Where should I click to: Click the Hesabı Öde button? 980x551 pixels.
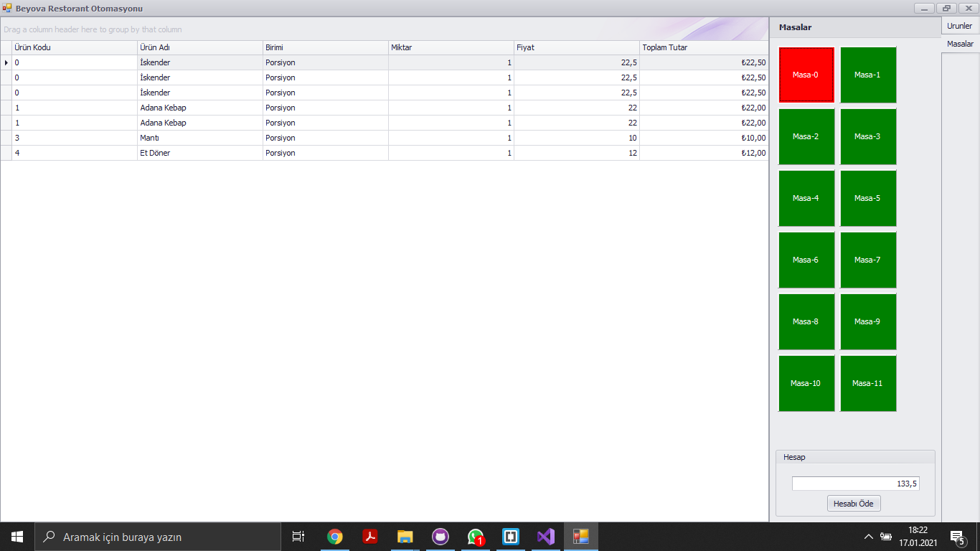[x=854, y=504]
